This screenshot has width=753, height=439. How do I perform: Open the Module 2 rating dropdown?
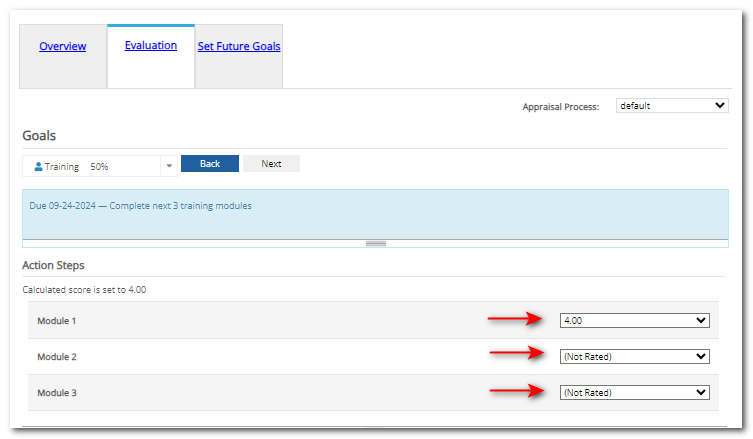(x=634, y=357)
